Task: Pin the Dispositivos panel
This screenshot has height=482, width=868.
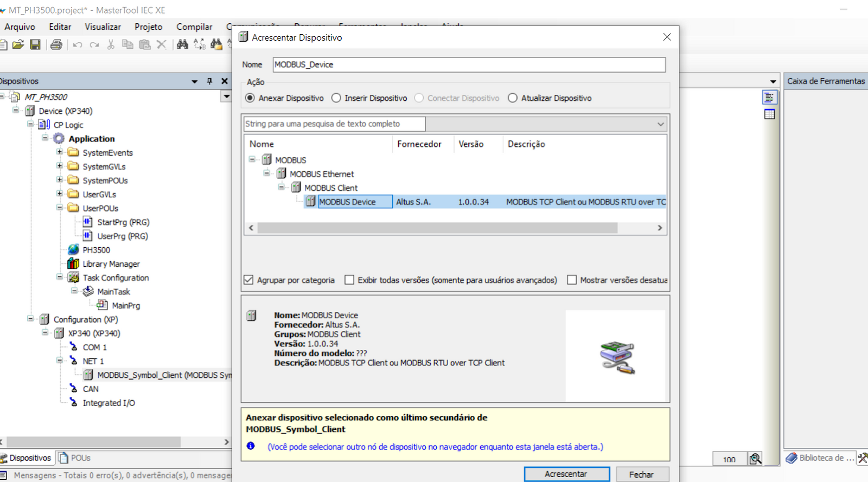Action: tap(209, 81)
